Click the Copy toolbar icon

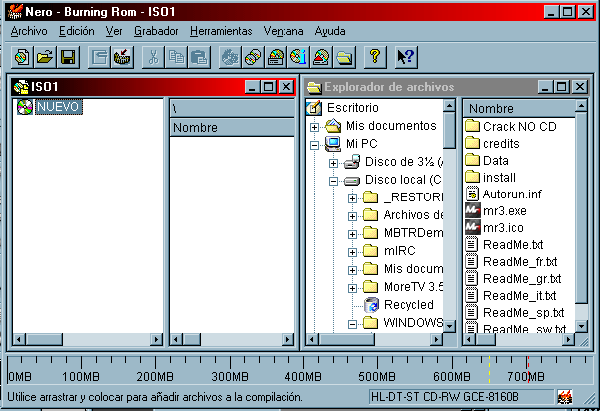[x=176, y=57]
